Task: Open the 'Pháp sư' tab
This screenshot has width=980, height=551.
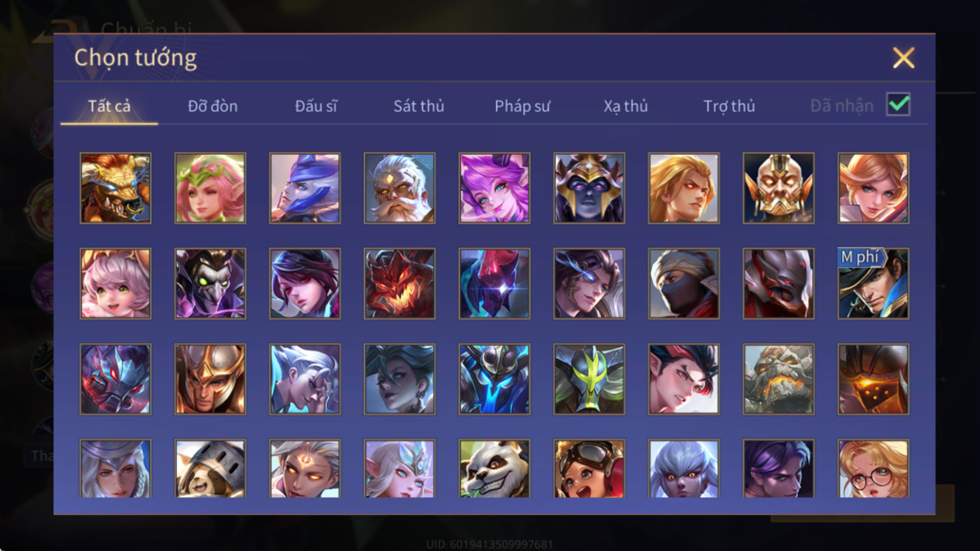Action: [x=522, y=106]
